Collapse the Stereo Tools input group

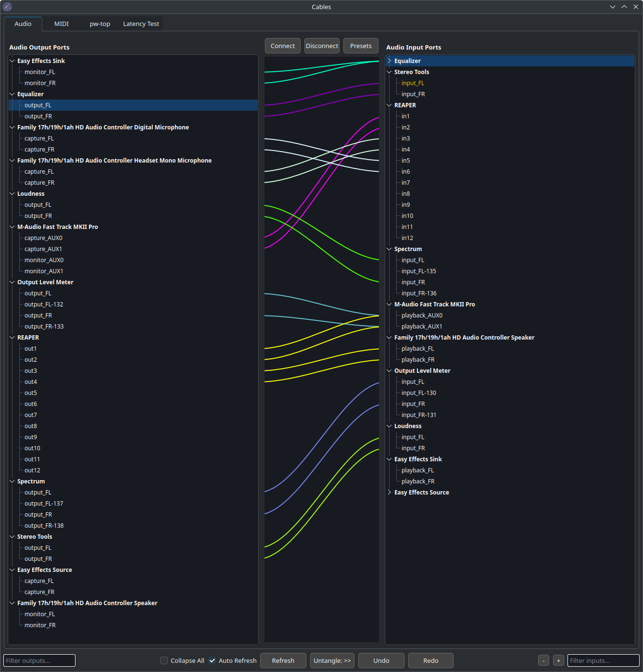[389, 72]
